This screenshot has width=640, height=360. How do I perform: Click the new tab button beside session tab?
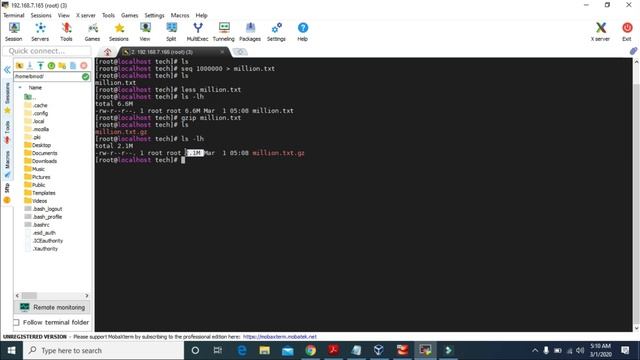240,52
